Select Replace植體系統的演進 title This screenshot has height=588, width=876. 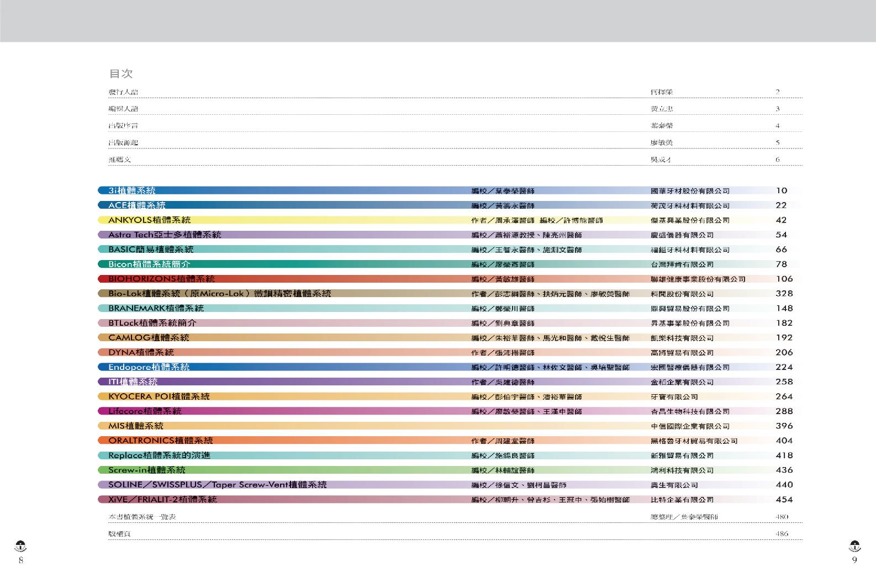(159, 455)
